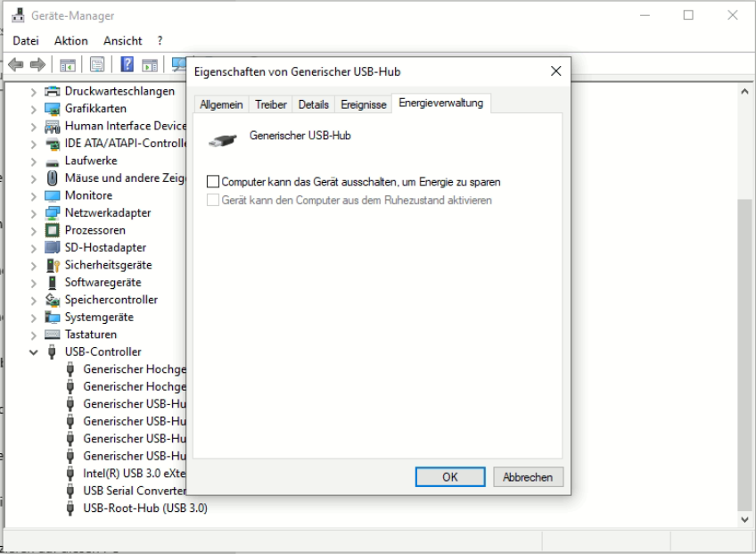Click the Mäuse mouse icon

tap(52, 178)
